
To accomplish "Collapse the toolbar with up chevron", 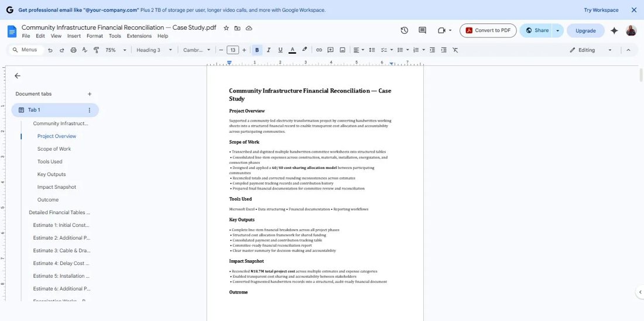I will coord(628,50).
